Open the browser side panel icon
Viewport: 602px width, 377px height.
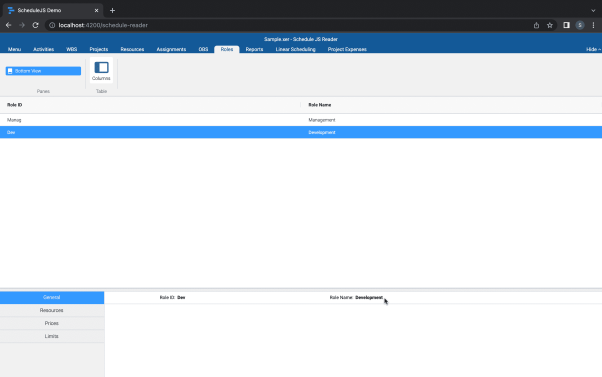566,25
